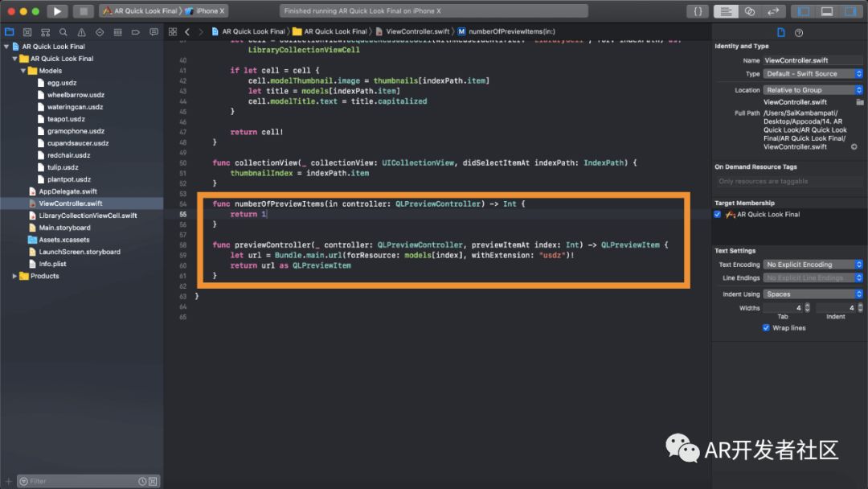Select Main.storyboard in the navigator
Screen dimensions: 868x489
[x=64, y=228]
